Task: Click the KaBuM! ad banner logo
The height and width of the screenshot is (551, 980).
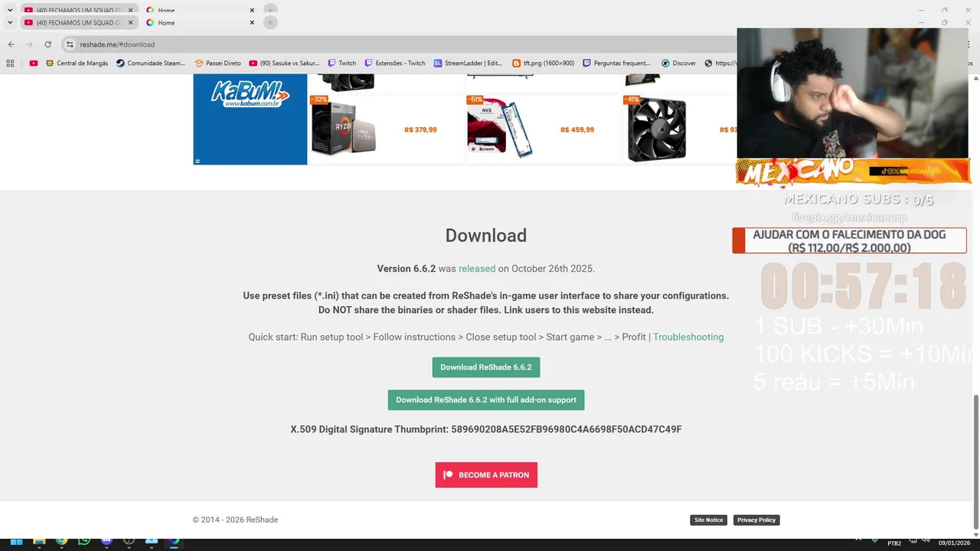Action: (250, 94)
